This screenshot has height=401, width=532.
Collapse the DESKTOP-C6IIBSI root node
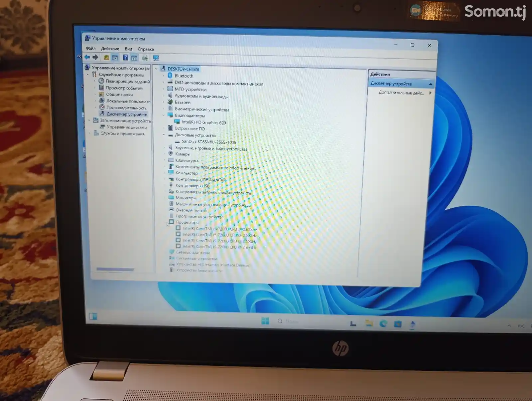[156, 69]
